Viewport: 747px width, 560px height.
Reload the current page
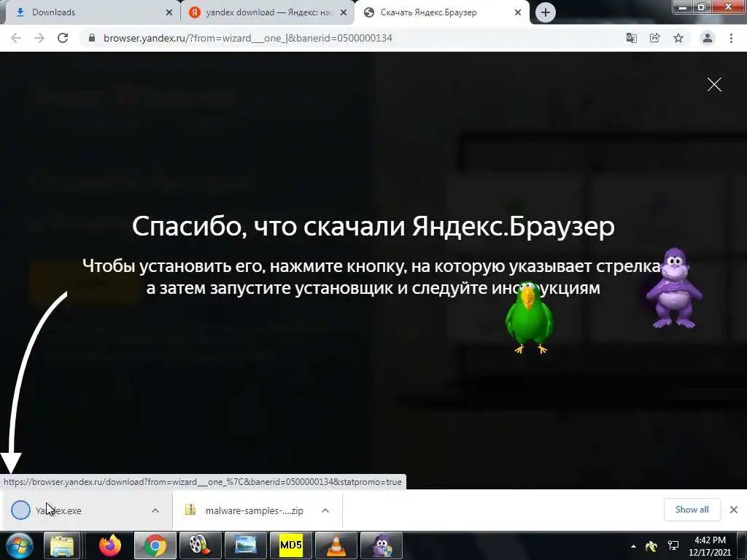pos(63,38)
